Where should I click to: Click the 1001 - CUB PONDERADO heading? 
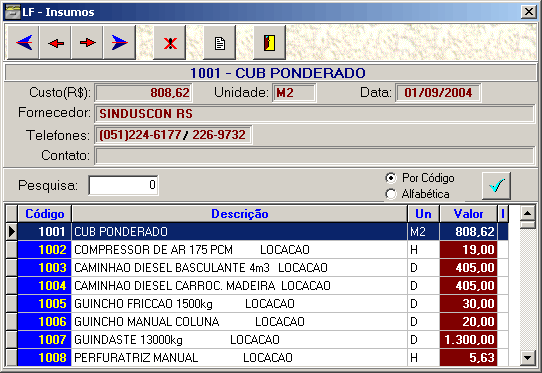coord(278,73)
